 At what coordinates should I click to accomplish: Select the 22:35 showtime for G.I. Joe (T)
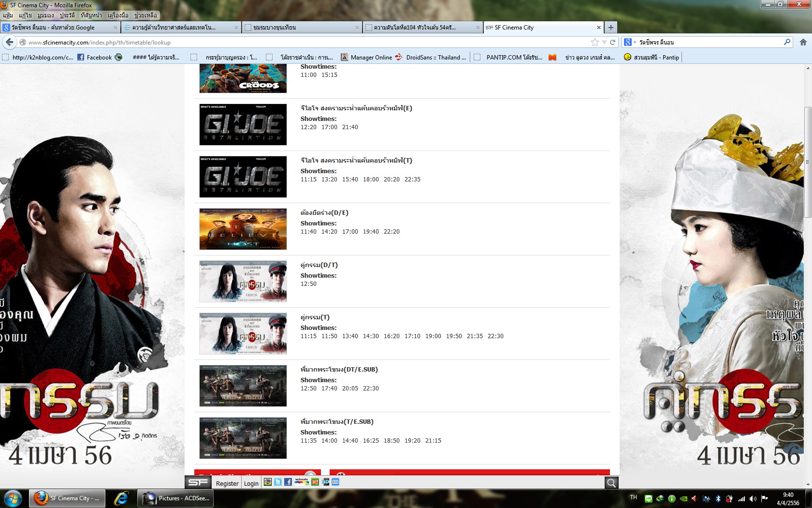point(412,179)
